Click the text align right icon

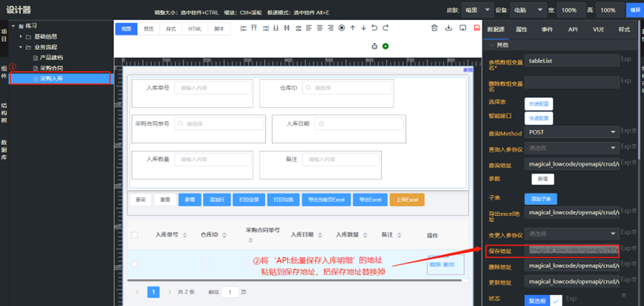(x=331, y=28)
